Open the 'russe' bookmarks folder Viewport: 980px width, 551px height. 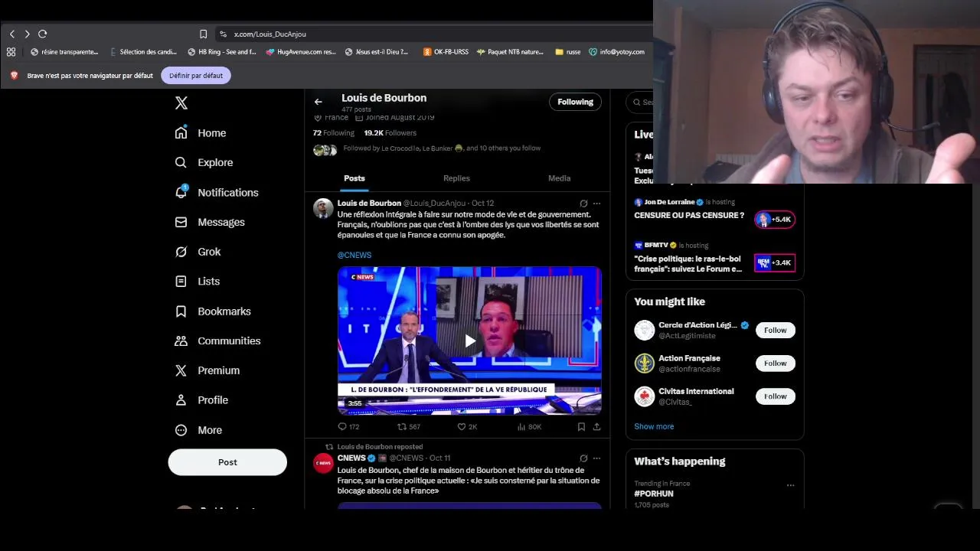click(568, 52)
